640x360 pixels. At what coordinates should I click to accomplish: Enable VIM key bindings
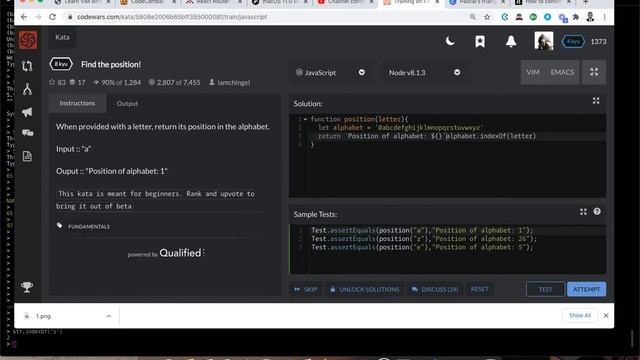coord(533,72)
